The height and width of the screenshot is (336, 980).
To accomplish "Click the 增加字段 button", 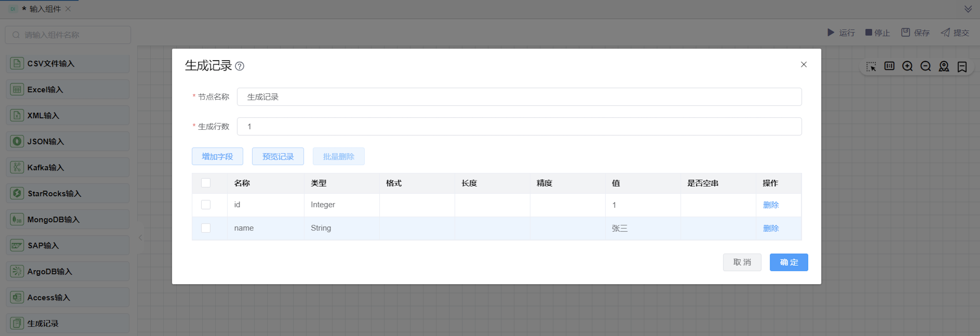I will tap(217, 156).
